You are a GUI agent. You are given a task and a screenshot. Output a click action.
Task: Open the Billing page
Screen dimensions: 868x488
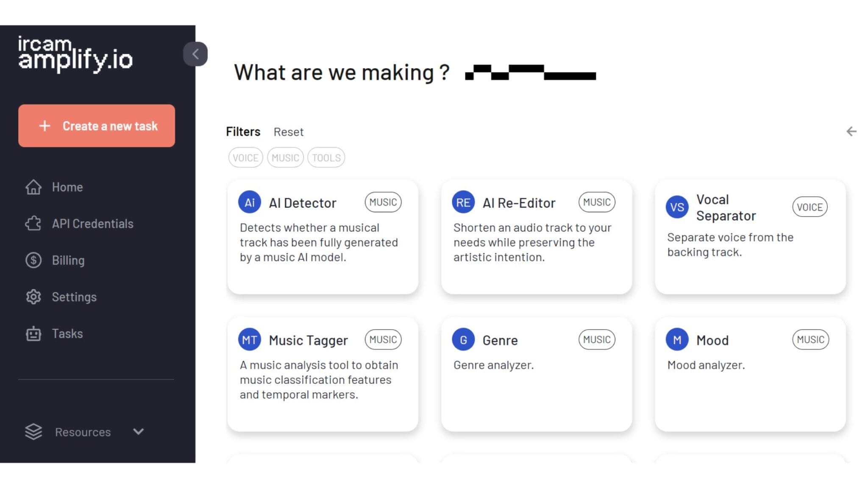[68, 260]
